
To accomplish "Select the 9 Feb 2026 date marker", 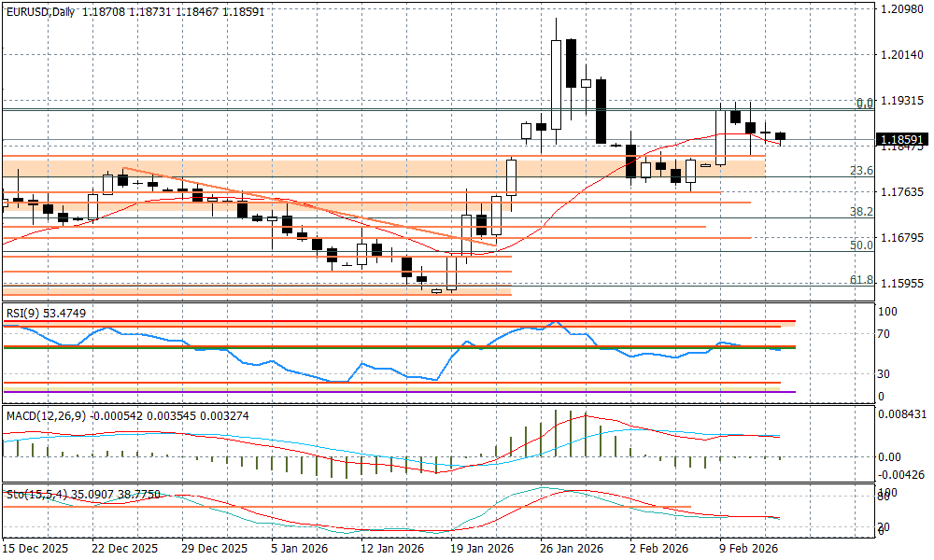I will pos(748,549).
